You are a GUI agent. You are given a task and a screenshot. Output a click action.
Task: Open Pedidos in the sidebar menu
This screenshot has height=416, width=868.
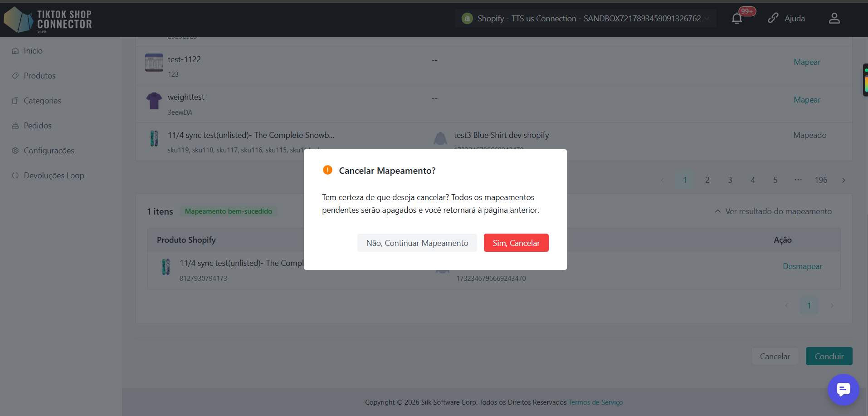[38, 126]
